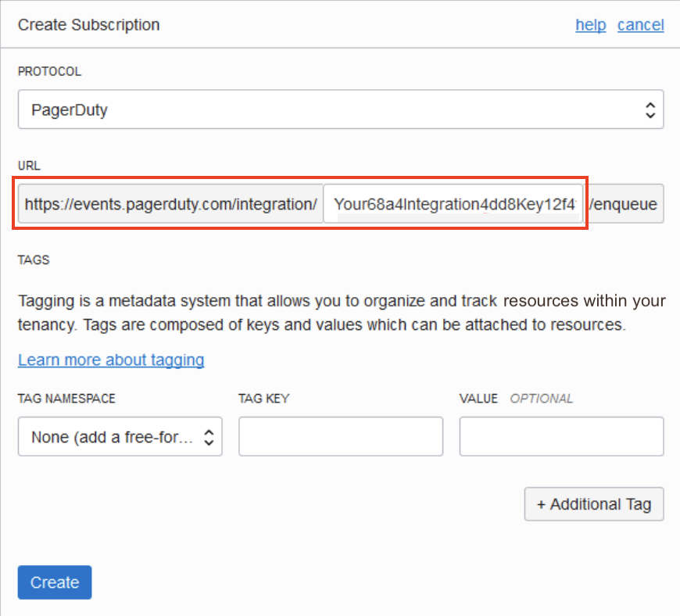680x616 pixels.
Task: Click the events.pagerduty.com URL prefix box
Action: click(170, 205)
